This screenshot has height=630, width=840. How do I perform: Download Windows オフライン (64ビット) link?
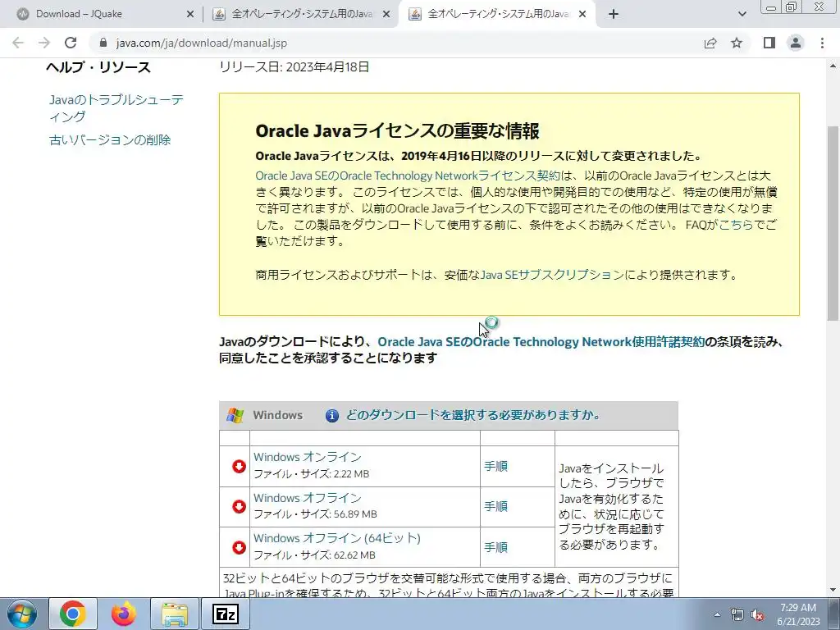click(x=337, y=538)
